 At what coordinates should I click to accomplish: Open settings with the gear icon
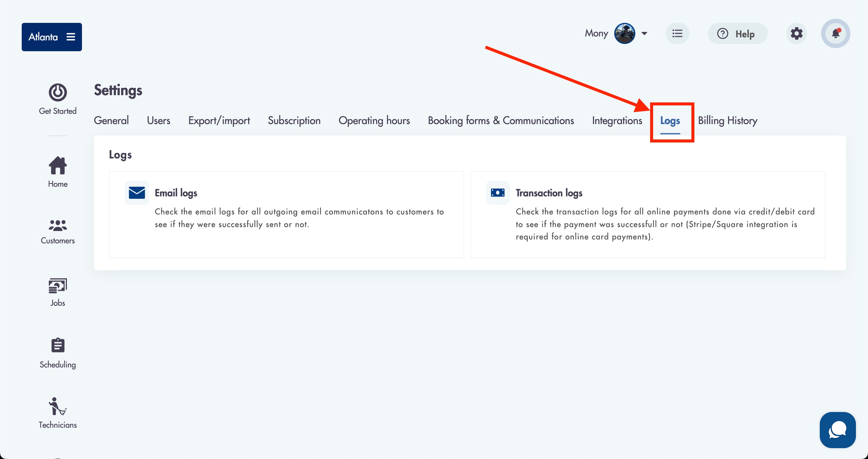point(797,33)
